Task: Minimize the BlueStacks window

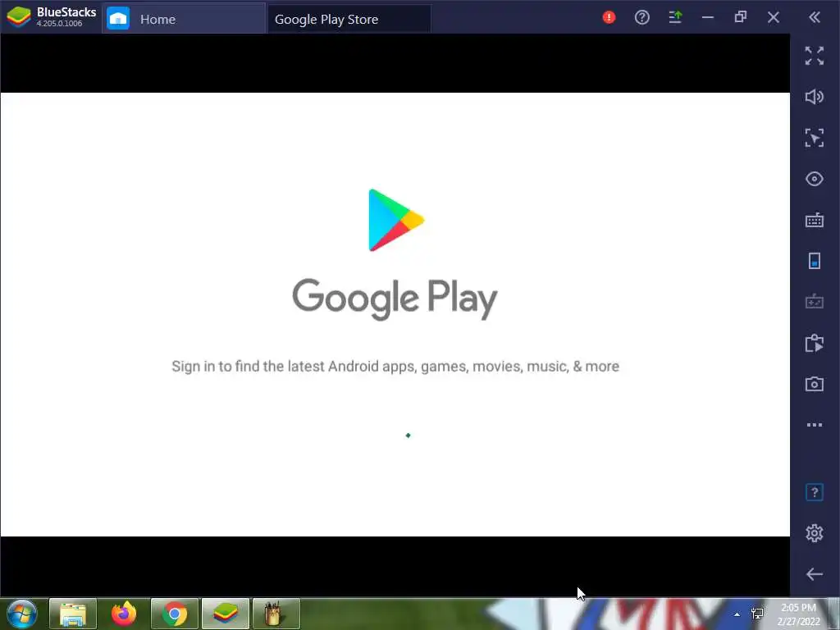Action: click(x=708, y=17)
